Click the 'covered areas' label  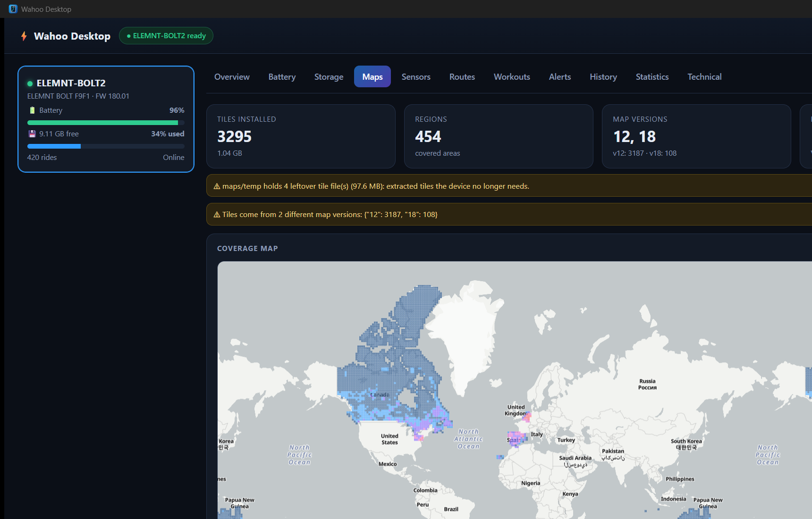(x=438, y=153)
